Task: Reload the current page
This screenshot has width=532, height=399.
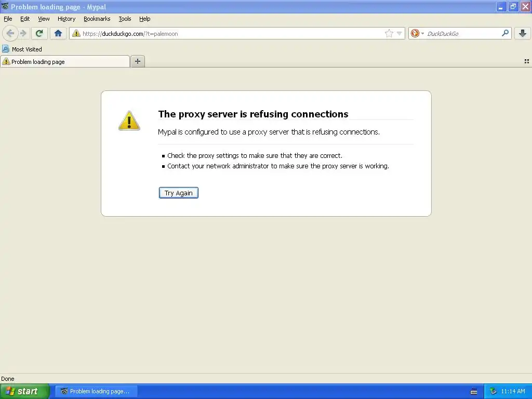Action: coord(39,33)
